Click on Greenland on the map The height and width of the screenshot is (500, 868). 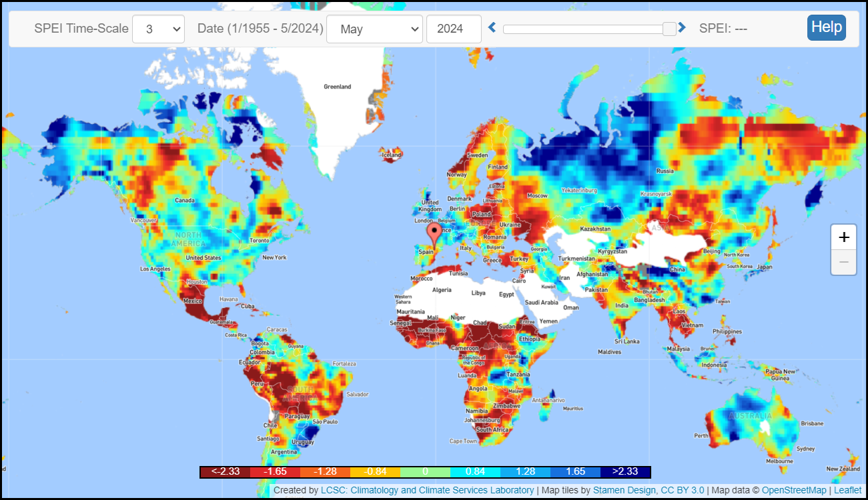pos(337,100)
